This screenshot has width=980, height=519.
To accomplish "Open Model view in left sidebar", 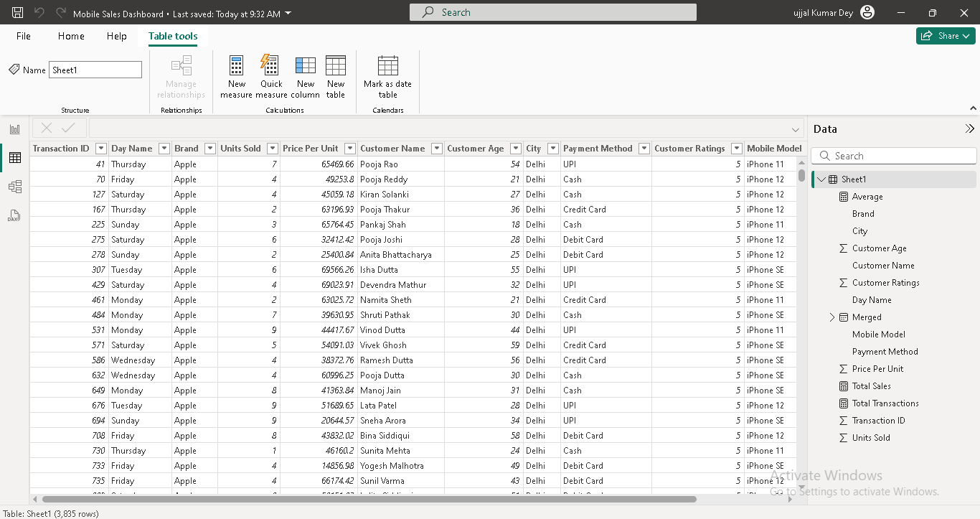I will pyautogui.click(x=14, y=187).
